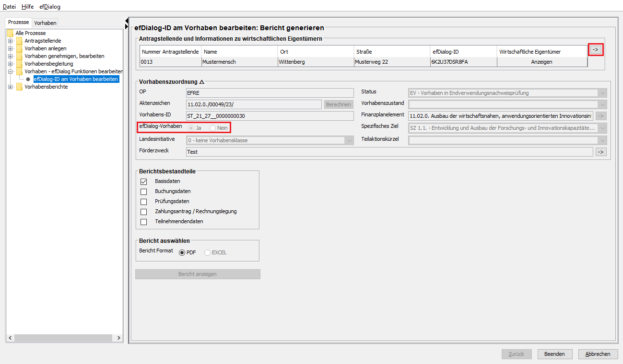The height and width of the screenshot is (364, 623).
Task: Click arrow button beside Förderzweck
Action: pyautogui.click(x=601, y=152)
